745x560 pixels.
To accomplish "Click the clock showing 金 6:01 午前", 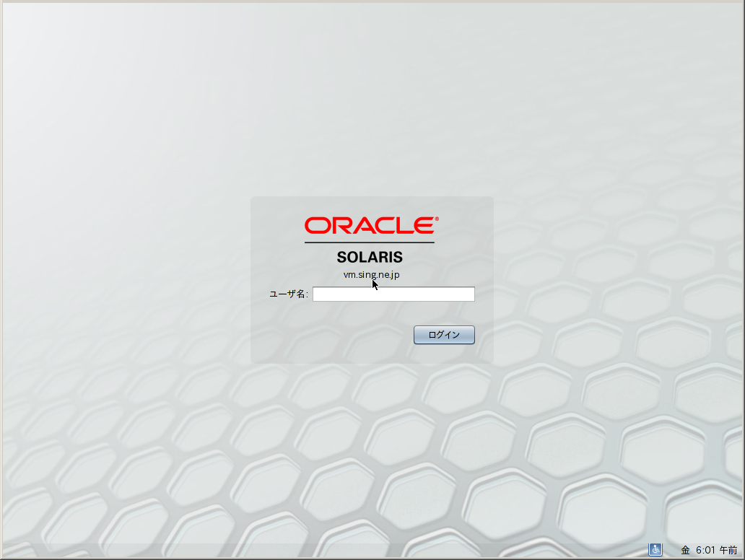I will coord(709,550).
